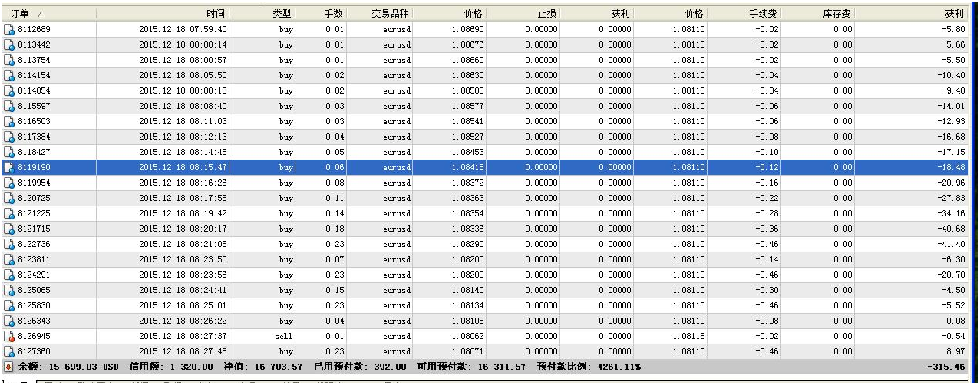Click the order icon for 8126343
980x385 pixels.
(9, 321)
